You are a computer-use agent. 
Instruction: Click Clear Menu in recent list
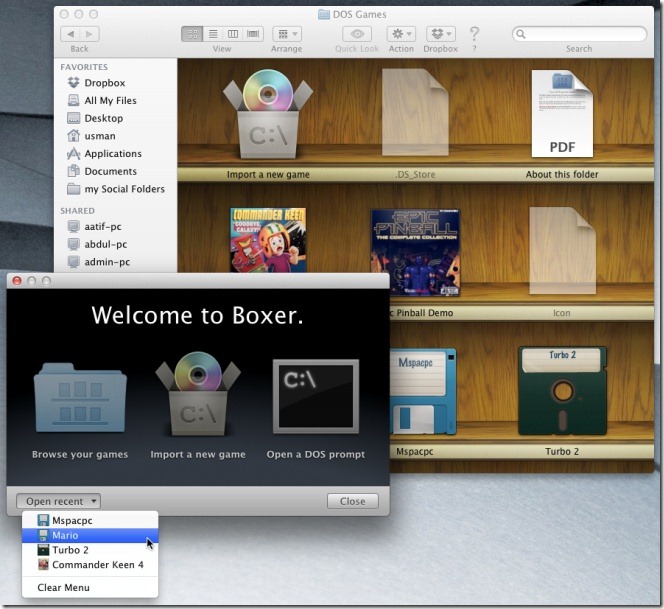[x=90, y=587]
